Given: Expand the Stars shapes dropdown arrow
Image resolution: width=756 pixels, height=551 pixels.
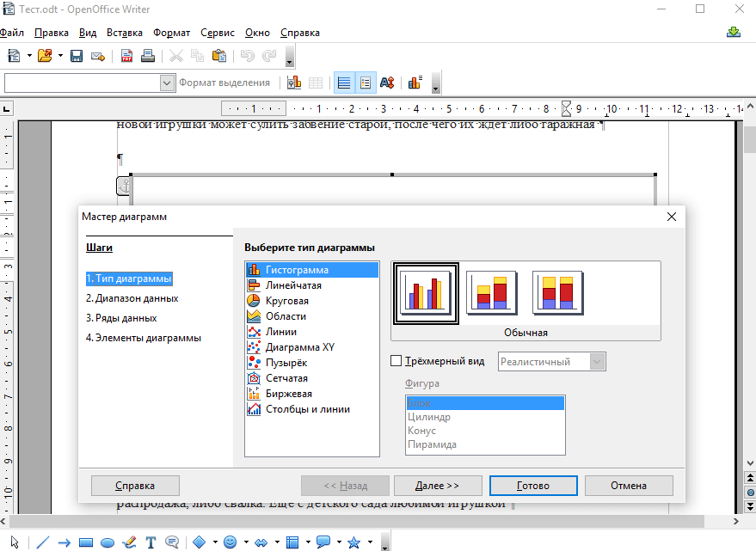Looking at the screenshot, I should [x=370, y=542].
